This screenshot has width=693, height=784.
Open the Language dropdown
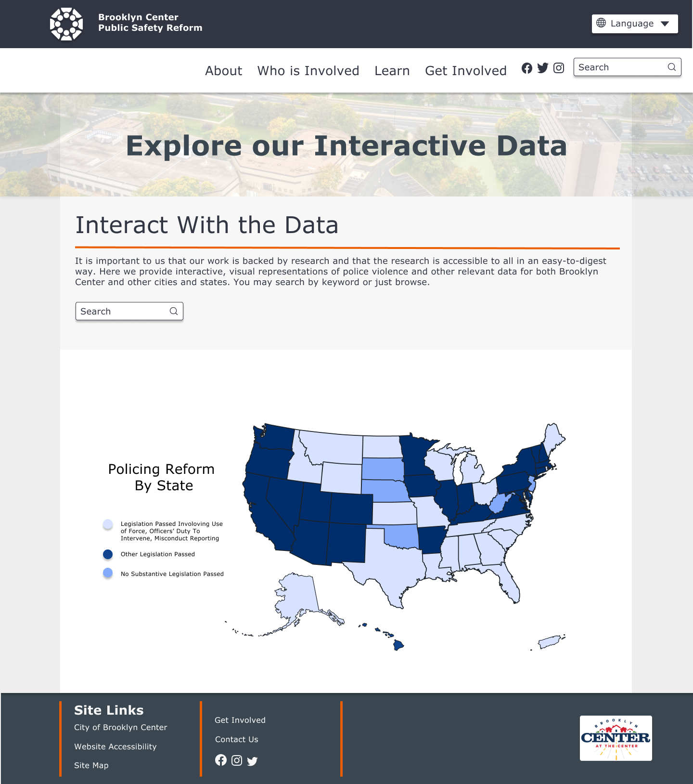pos(635,24)
